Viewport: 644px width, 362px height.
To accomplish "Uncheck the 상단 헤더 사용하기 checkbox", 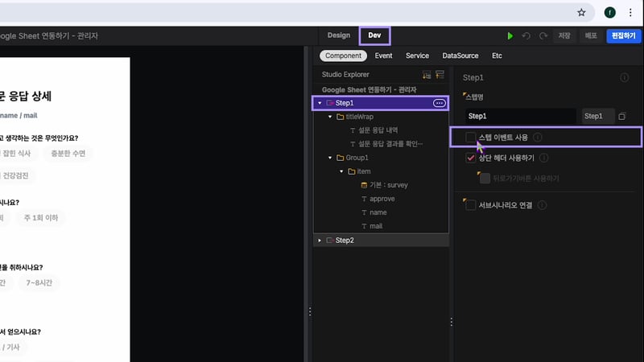I will 471,158.
